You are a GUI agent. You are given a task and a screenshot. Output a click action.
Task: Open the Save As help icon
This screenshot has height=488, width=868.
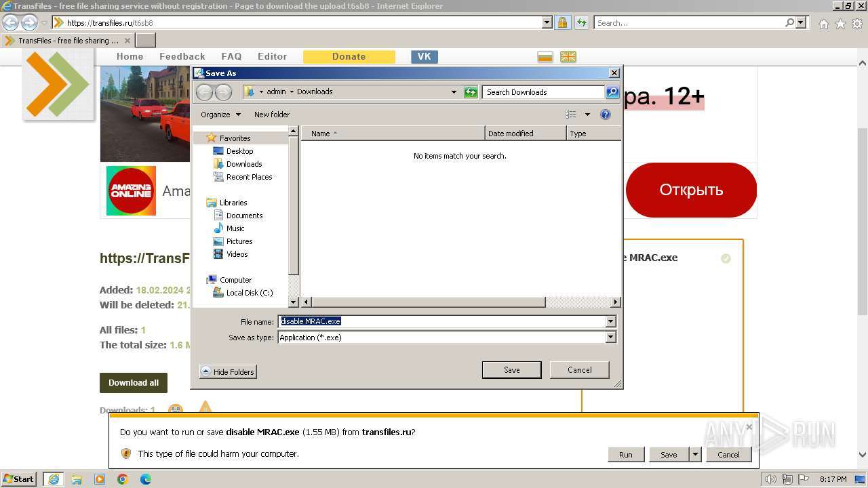click(606, 115)
